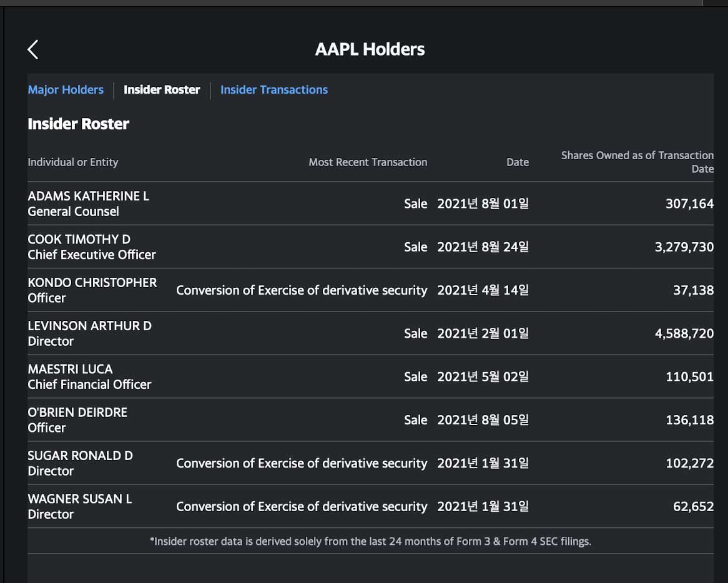
Task: Click shares value 37,138
Action: (x=693, y=290)
